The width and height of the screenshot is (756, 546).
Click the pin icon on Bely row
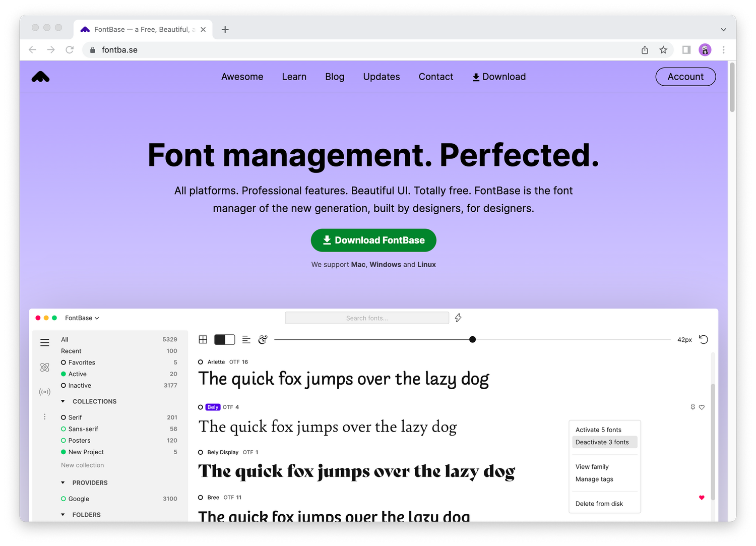point(692,407)
